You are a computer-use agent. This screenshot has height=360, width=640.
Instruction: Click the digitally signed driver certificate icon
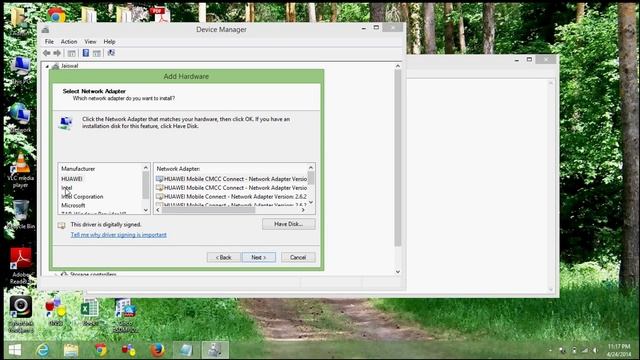tap(62, 225)
